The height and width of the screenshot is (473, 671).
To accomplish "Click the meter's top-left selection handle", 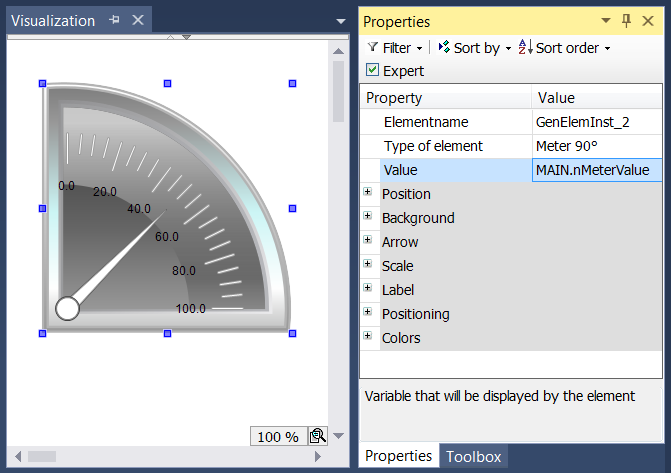I will 42,83.
